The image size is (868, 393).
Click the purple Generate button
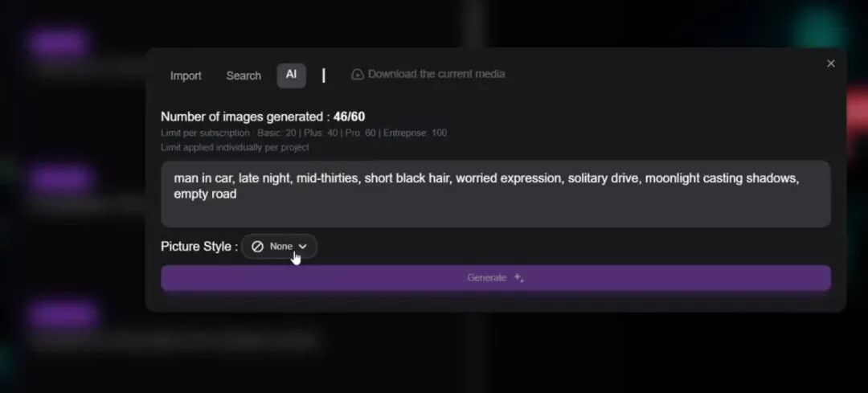click(495, 278)
